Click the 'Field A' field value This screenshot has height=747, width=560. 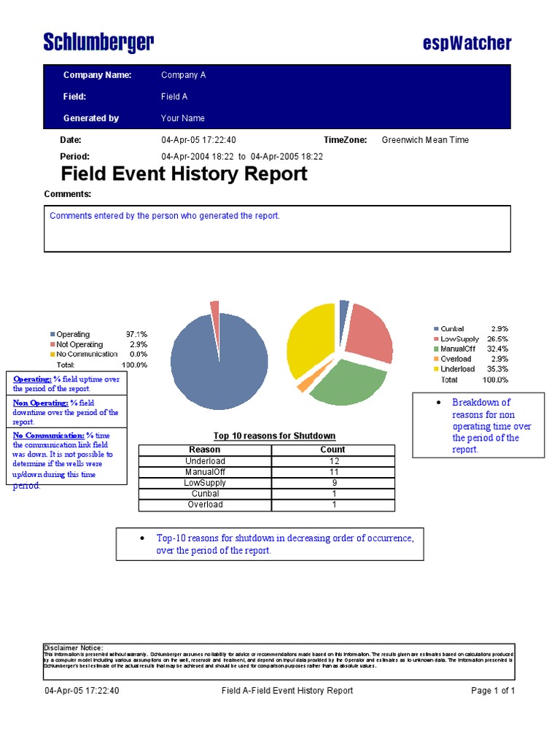tap(174, 97)
